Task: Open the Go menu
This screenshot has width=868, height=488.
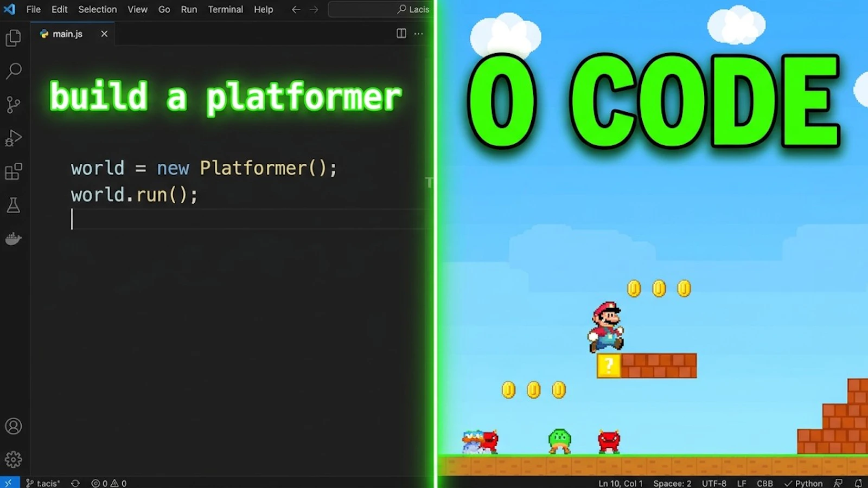Action: click(164, 9)
